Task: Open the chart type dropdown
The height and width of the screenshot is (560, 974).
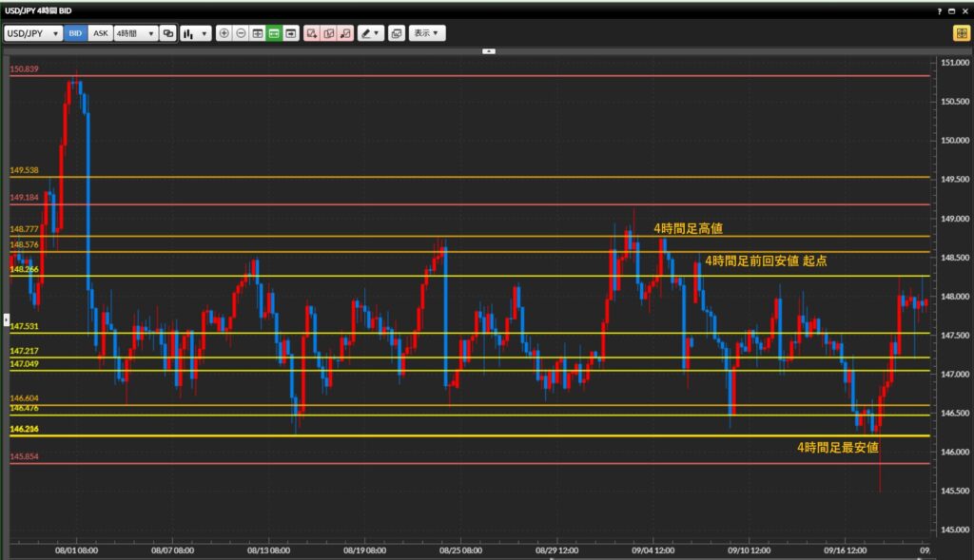Action: pos(195,33)
